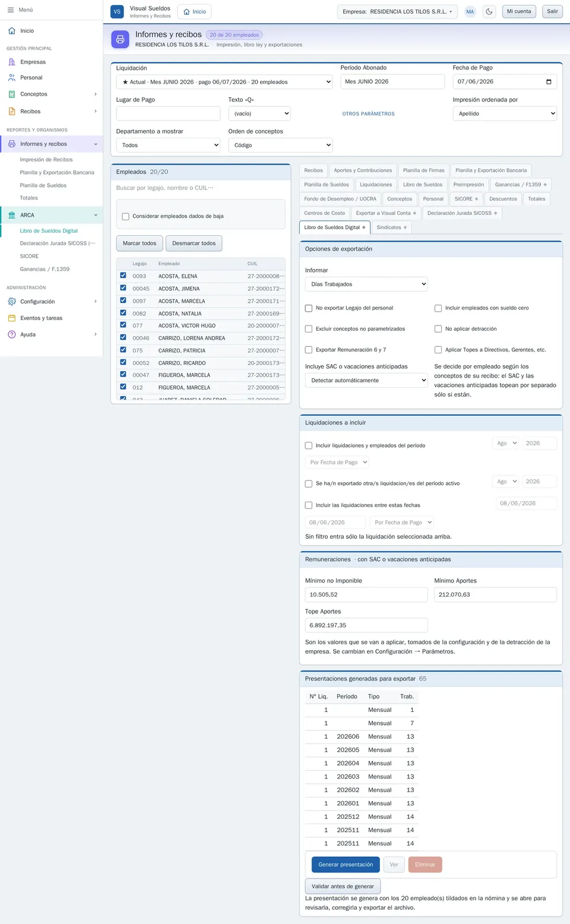Uncheck employee ACOSTA, ELENA in the list
This screenshot has width=570, height=924.
(x=123, y=276)
